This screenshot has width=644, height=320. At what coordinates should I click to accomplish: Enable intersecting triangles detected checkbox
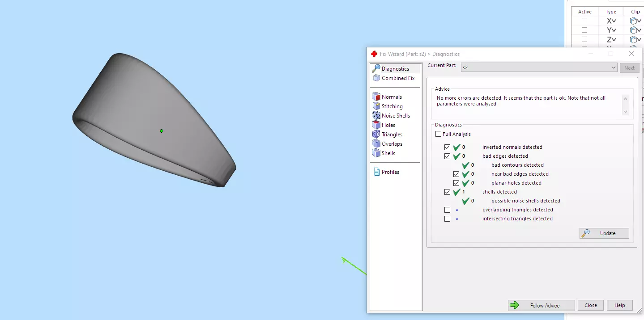tap(448, 219)
